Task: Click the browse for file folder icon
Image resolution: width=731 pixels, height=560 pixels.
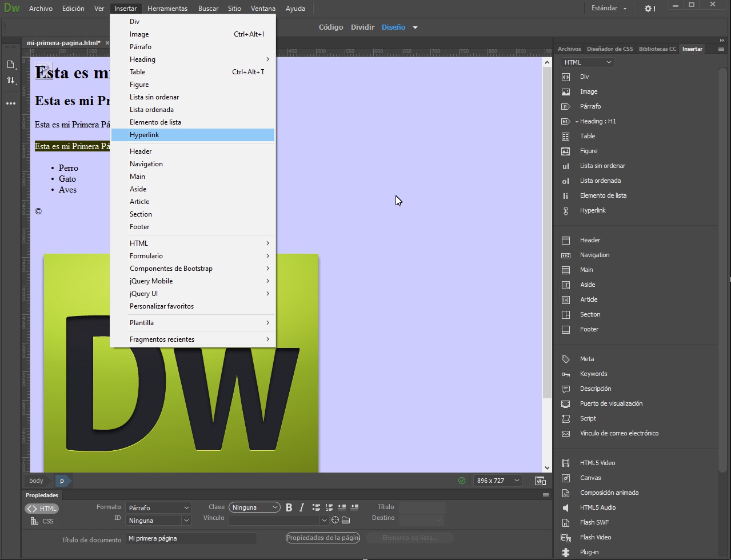Action: click(346, 520)
